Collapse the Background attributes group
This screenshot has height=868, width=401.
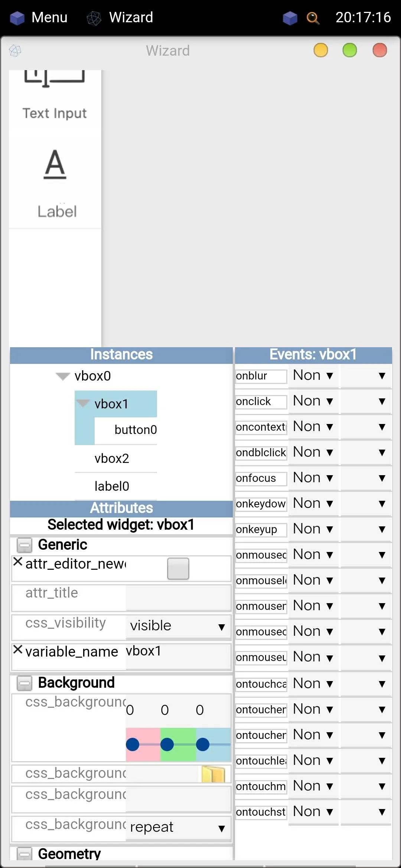pyautogui.click(x=25, y=683)
